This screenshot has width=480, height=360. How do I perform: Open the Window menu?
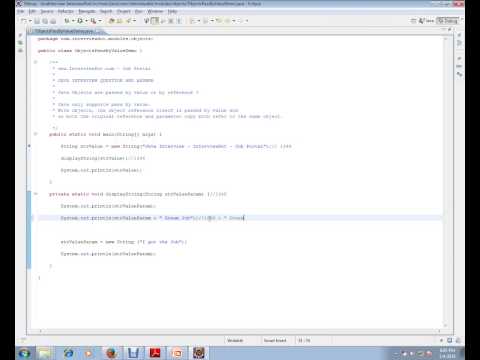click(155, 11)
